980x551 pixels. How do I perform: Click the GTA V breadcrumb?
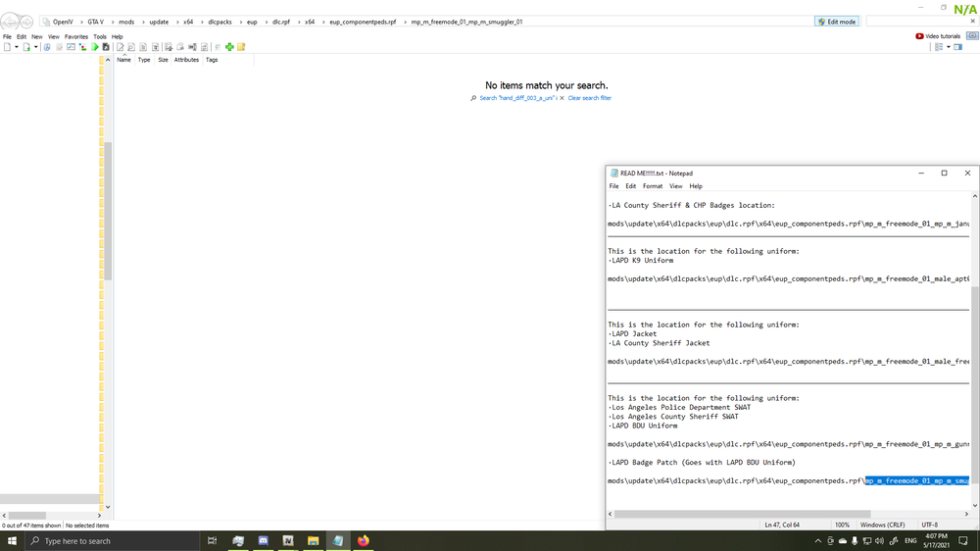pos(96,22)
